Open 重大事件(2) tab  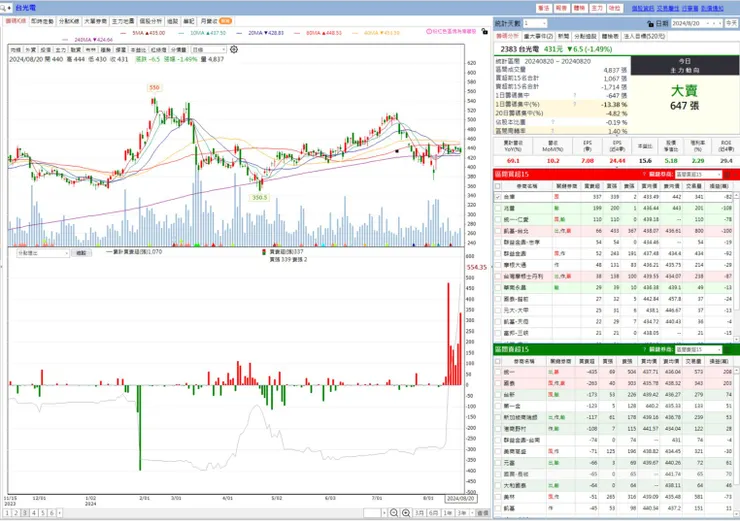pyautogui.click(x=538, y=36)
